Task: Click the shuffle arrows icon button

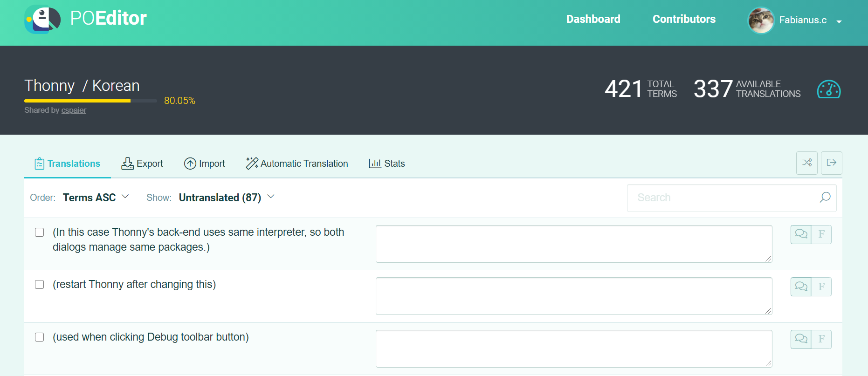Action: [x=807, y=163]
